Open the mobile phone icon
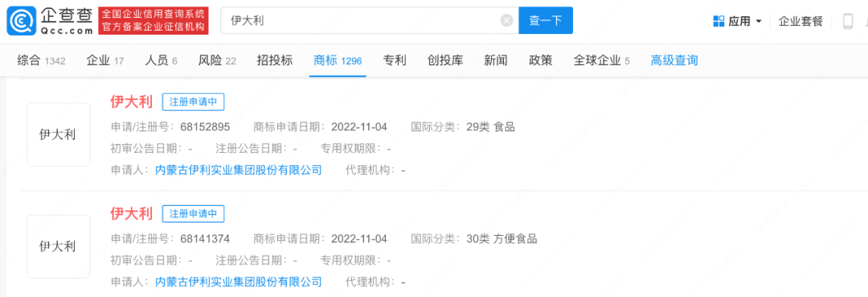Viewport: 868px width, 297px height. [x=848, y=22]
